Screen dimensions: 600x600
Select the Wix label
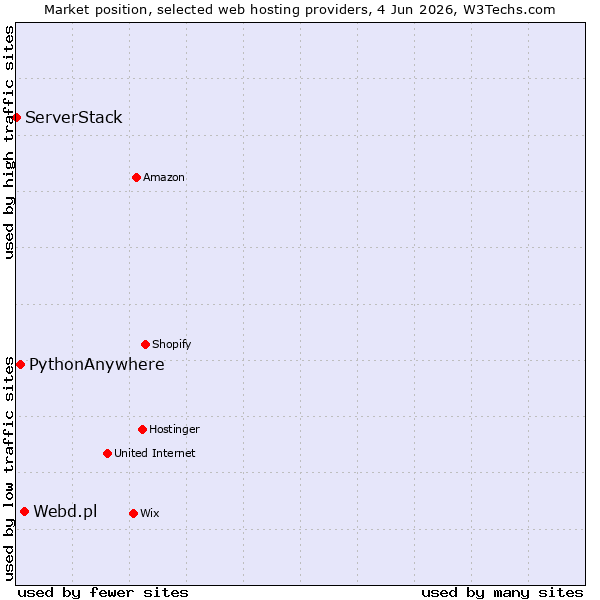(x=150, y=513)
